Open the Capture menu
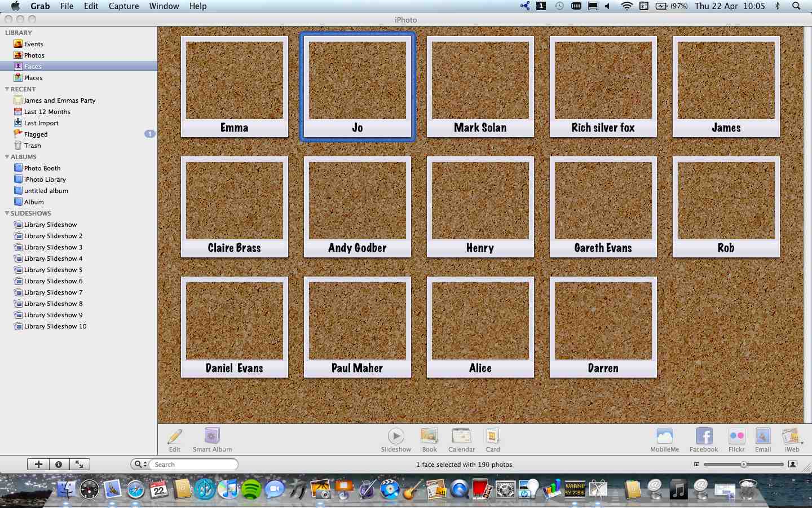Viewport: 812px width, 508px height. point(123,6)
